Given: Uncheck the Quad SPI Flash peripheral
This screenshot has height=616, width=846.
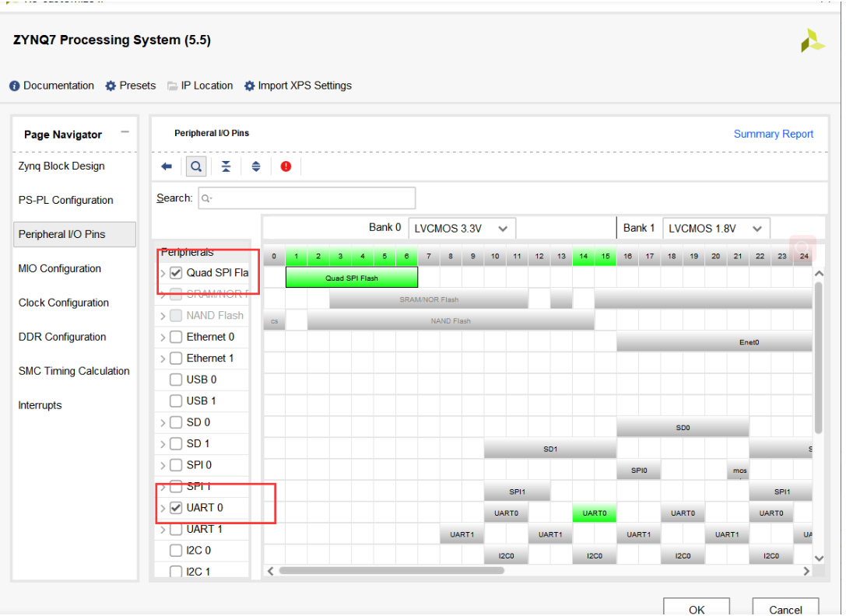Looking at the screenshot, I should pyautogui.click(x=175, y=271).
